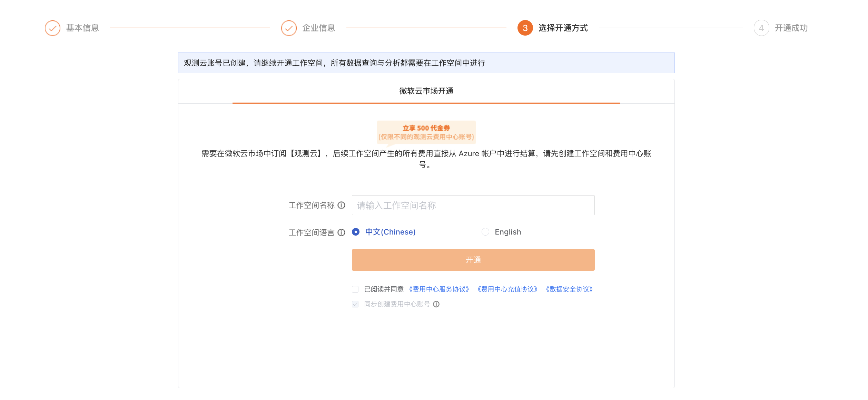The height and width of the screenshot is (400, 868).
Task: Click the 开通 button
Action: click(x=473, y=260)
